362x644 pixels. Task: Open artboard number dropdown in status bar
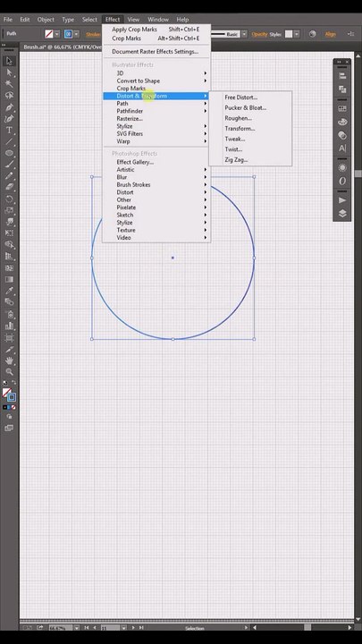coord(123,628)
